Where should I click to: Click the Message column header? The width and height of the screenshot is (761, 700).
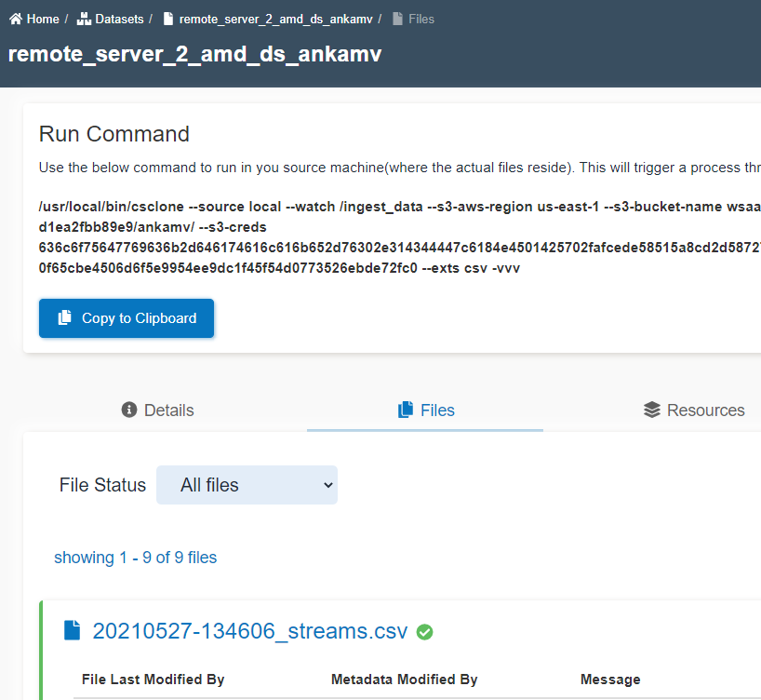click(x=610, y=680)
